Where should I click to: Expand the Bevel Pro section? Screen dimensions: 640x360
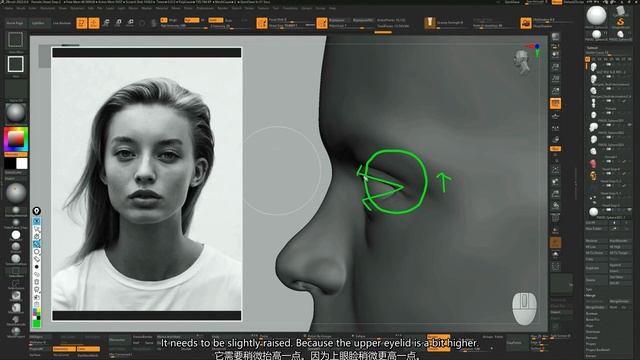pos(592,320)
